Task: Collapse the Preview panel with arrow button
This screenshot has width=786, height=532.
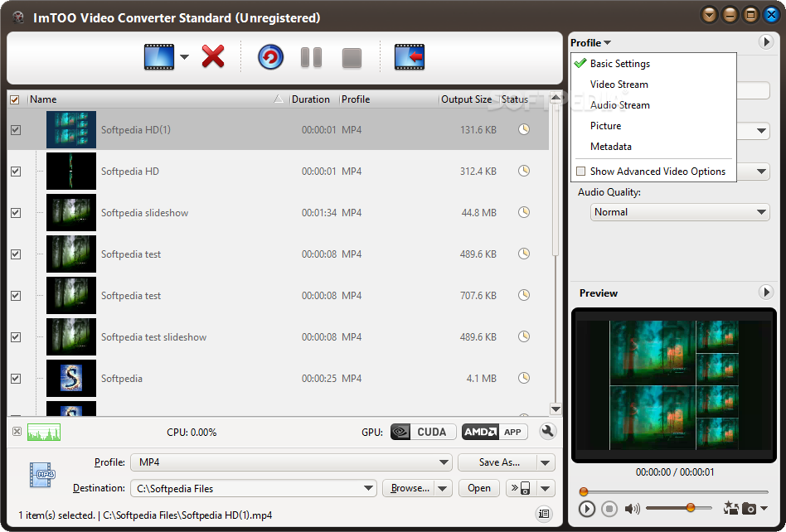Action: click(766, 292)
